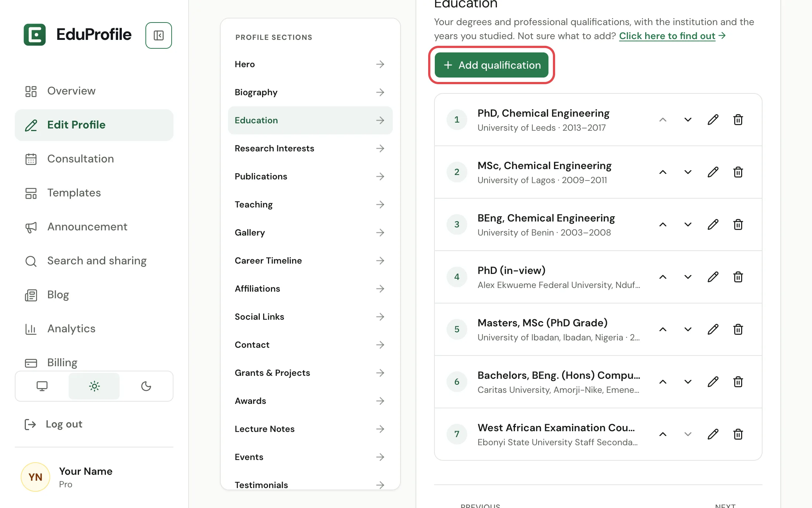Click the YN user avatar
This screenshot has height=508, width=812.
(x=35, y=477)
